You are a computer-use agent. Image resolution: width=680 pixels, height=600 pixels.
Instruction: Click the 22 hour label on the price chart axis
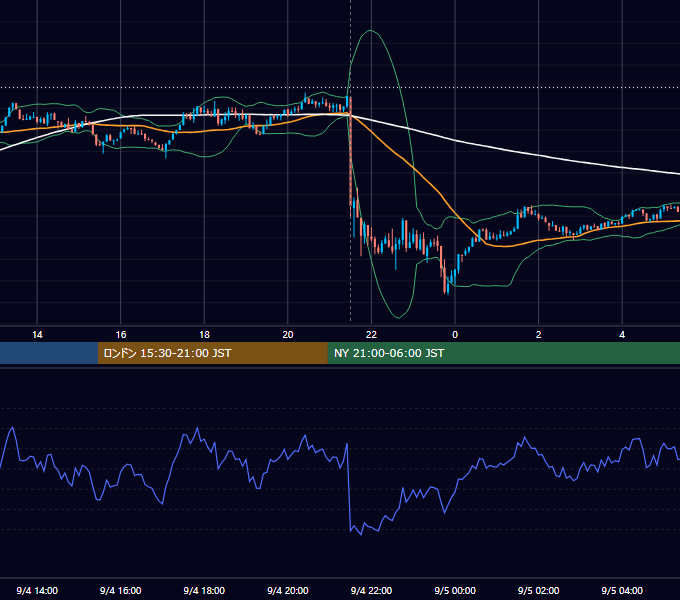(371, 335)
